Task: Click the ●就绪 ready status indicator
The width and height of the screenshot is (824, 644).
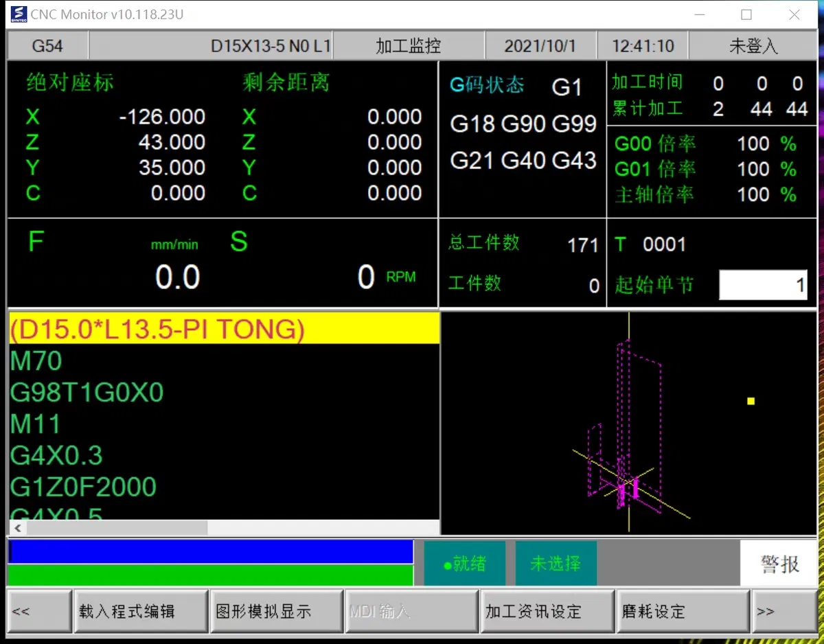Action: tap(465, 564)
